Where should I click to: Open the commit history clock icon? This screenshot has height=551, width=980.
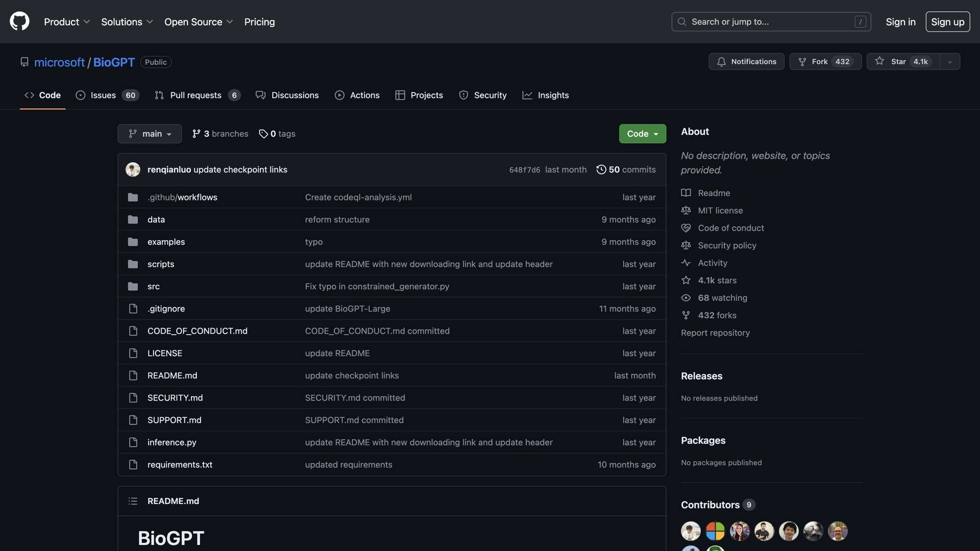coord(601,169)
